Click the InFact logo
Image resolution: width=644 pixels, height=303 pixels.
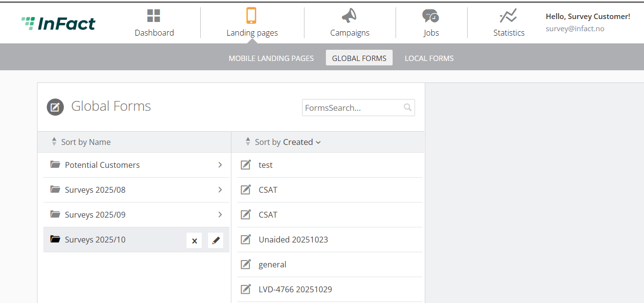click(x=58, y=23)
